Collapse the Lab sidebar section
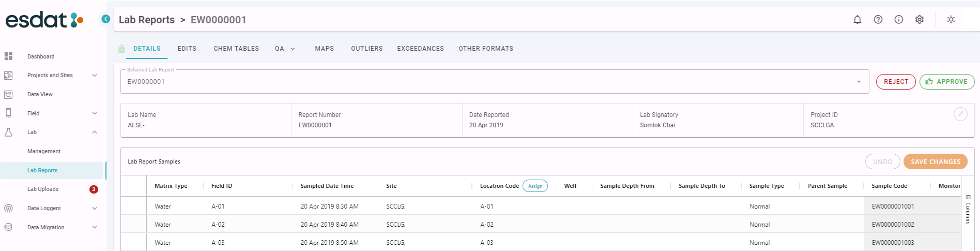 click(x=95, y=132)
